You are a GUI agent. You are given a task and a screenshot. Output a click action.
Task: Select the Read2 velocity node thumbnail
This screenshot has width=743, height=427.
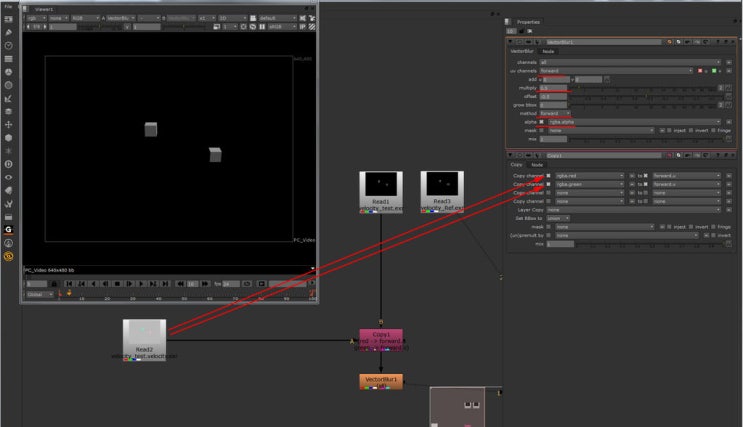(145, 340)
